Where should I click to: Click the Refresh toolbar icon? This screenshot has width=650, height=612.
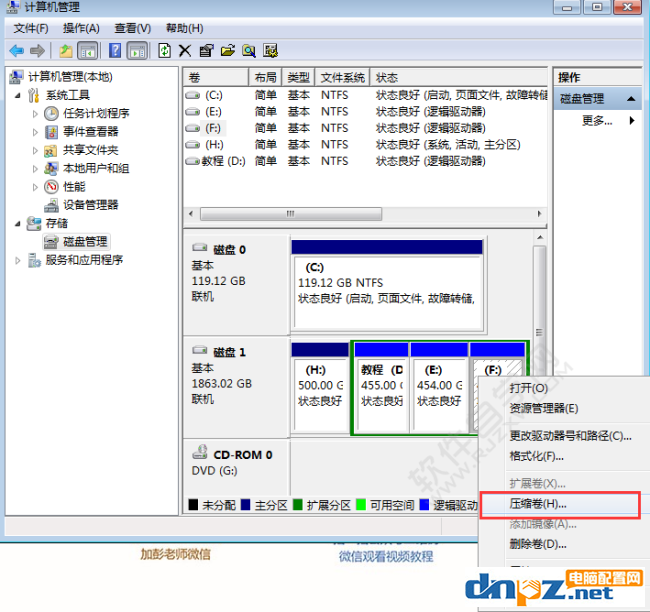tap(165, 51)
